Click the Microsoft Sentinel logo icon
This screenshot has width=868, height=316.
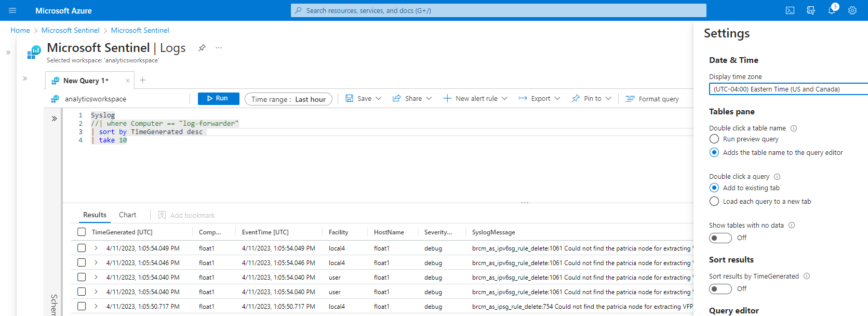pyautogui.click(x=34, y=52)
